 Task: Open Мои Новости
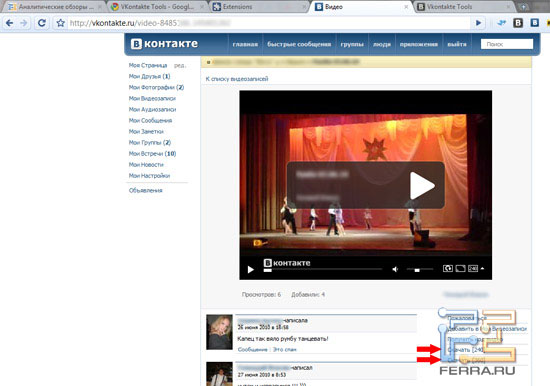tap(146, 165)
